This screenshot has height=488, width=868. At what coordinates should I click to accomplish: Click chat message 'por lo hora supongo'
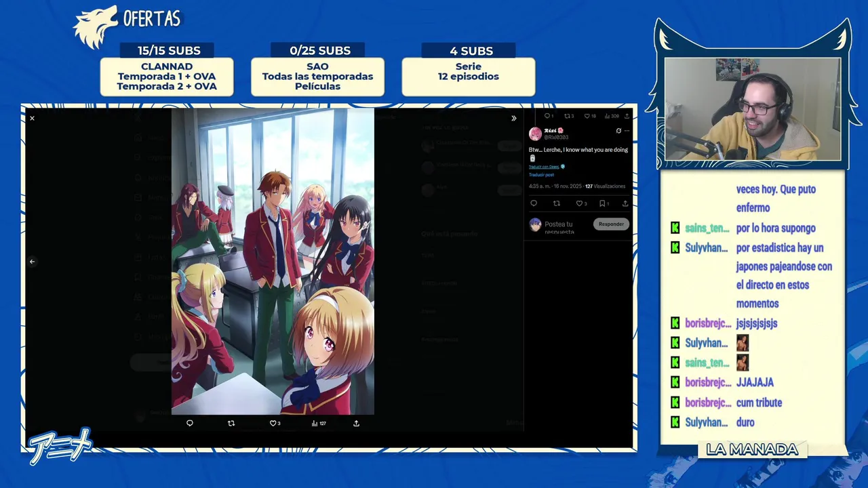[776, 228]
